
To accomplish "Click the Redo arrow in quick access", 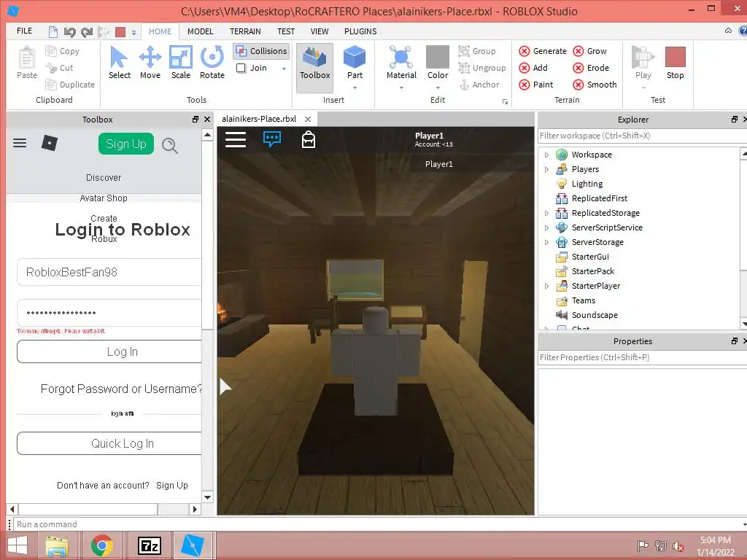I will (x=87, y=32).
